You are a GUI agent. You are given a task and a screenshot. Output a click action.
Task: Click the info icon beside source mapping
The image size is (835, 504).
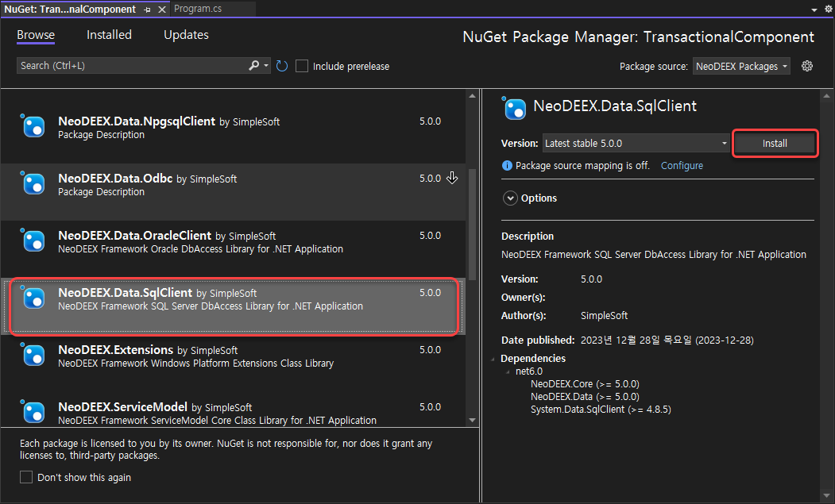(x=507, y=166)
